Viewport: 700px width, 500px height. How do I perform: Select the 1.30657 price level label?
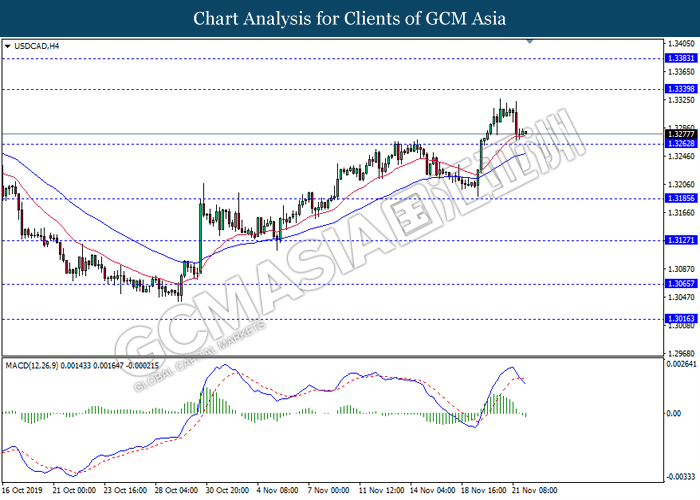[x=681, y=283]
